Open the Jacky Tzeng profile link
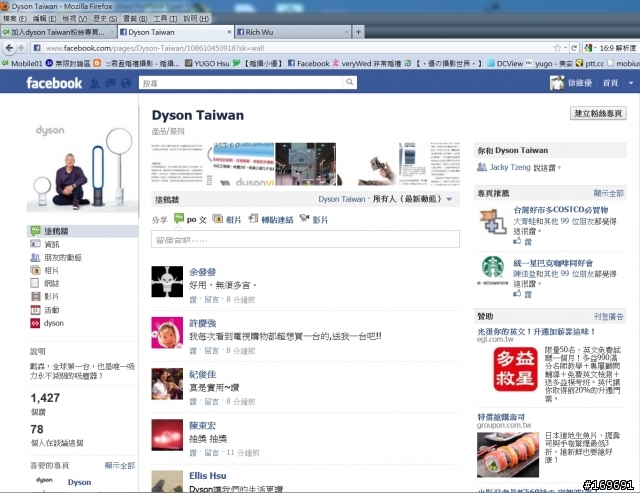Screen dimensions: 640x493 pos(510,167)
